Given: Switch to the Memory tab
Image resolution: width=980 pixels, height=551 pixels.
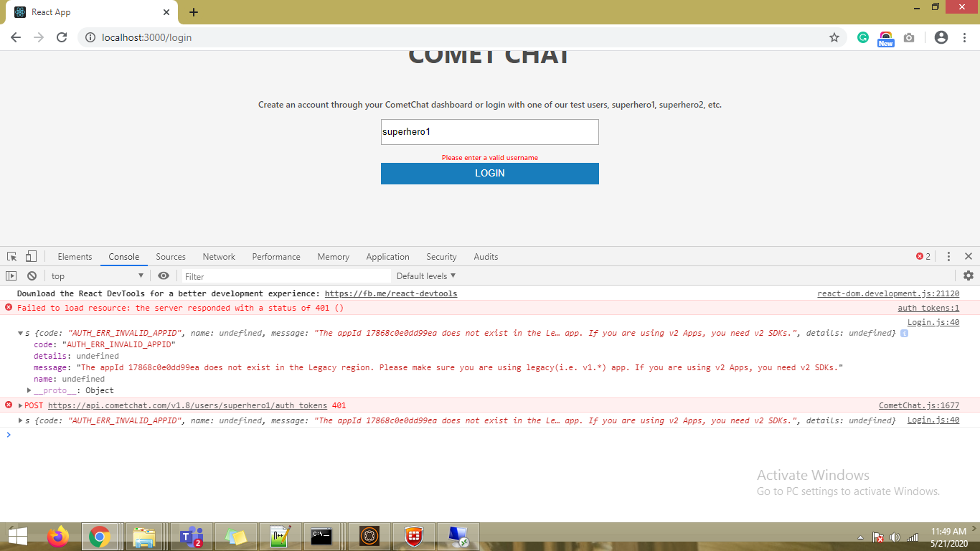Looking at the screenshot, I should (334, 256).
